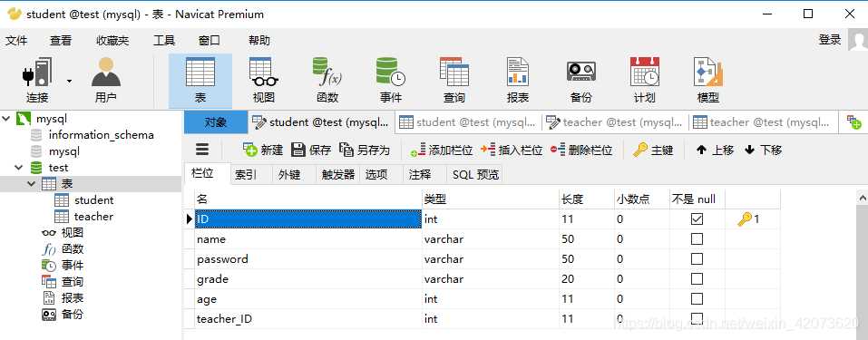
Task: Open the Backup (备份) toolbar icon
Action: 580,81
